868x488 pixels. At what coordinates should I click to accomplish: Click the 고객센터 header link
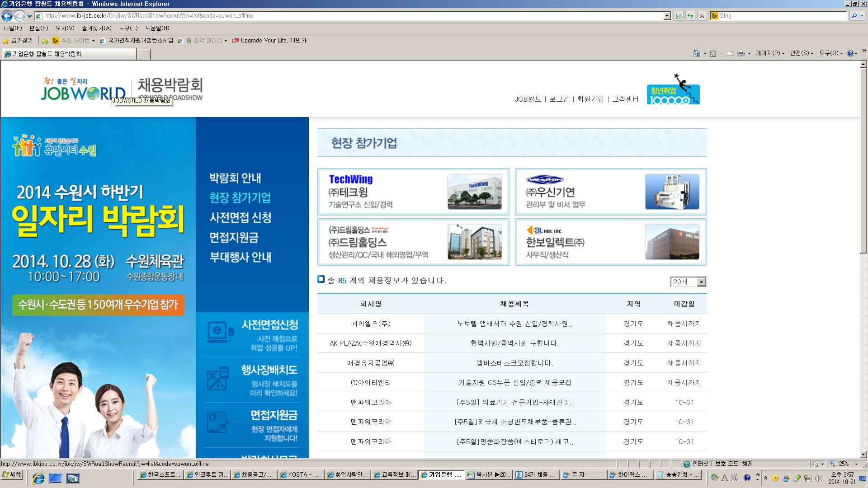[x=625, y=99]
